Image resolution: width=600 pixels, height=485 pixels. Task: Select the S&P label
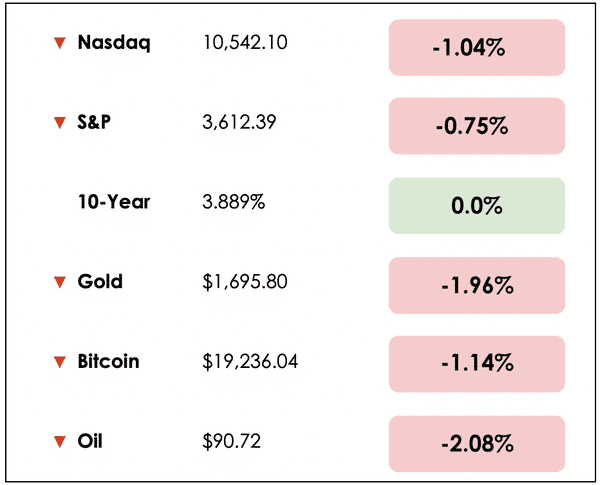pos(94,122)
